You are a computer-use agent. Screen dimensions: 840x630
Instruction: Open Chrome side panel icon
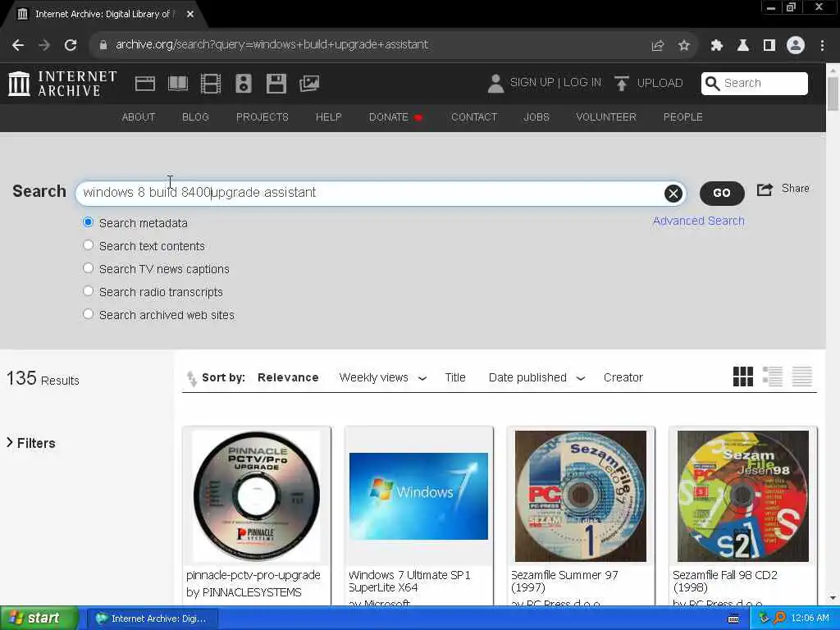769,46
